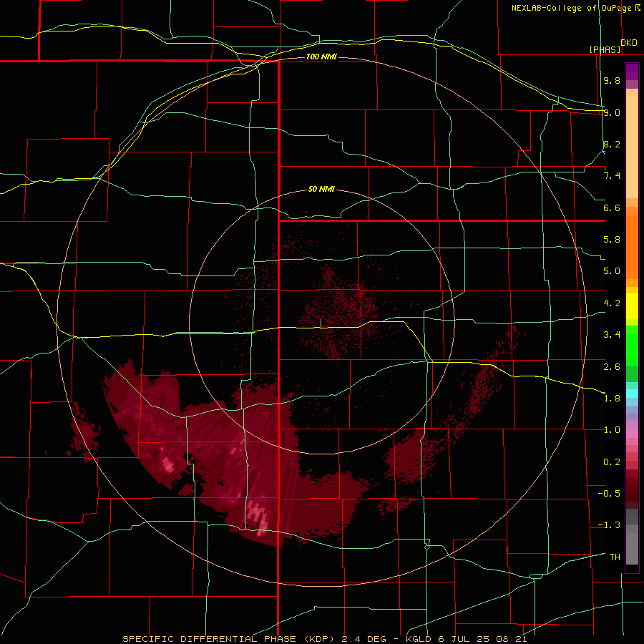This screenshot has width=644, height=644.
Task: Pick the pink segment of the color bar
Action: (x=632, y=434)
